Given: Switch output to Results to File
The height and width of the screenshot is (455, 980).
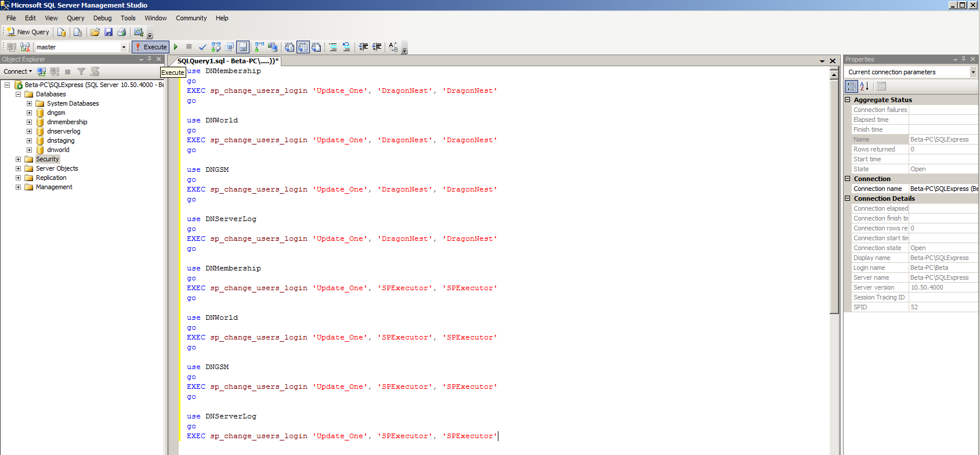Looking at the screenshot, I should (x=316, y=47).
